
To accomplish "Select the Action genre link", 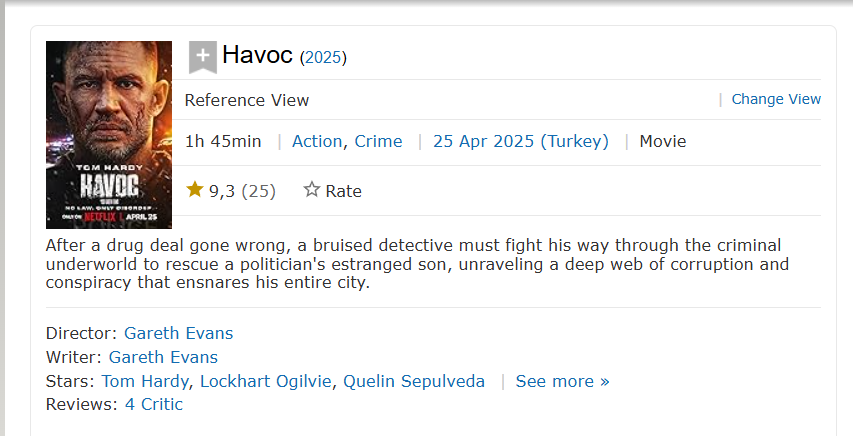I will coord(317,141).
